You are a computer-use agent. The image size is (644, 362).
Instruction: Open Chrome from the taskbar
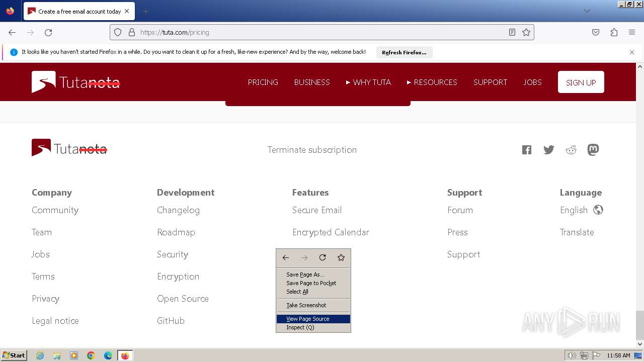pyautogui.click(x=91, y=355)
